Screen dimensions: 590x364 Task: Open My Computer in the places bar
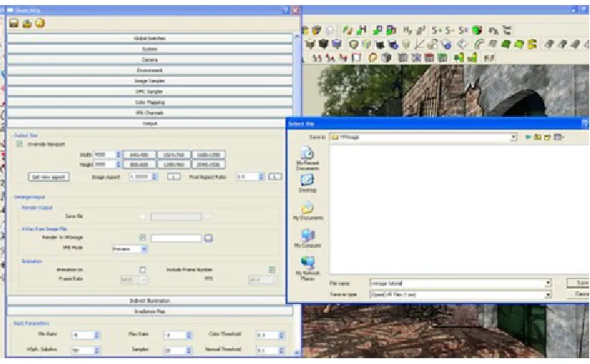308,239
